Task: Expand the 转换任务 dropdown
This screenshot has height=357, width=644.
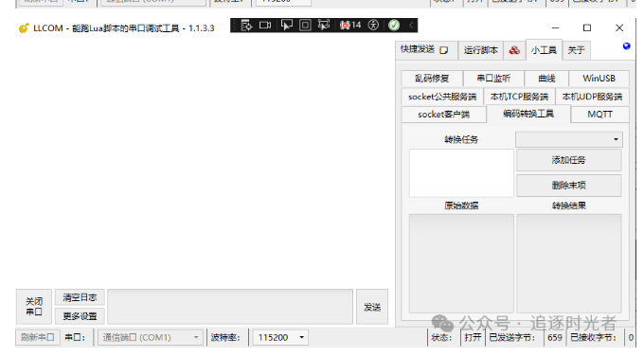Action: click(x=569, y=140)
